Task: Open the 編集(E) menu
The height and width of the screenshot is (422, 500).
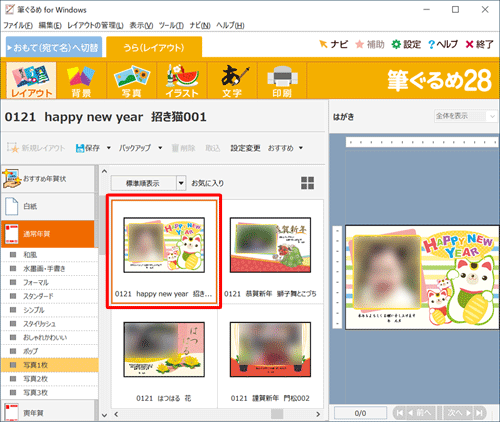Action: (x=50, y=25)
